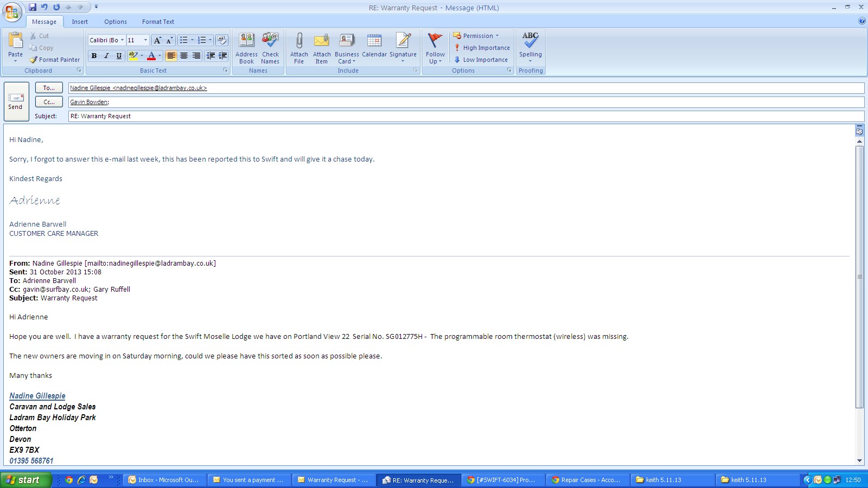Open Internet Explorer from quick launch
The width and height of the screenshot is (868, 488).
coord(81,480)
